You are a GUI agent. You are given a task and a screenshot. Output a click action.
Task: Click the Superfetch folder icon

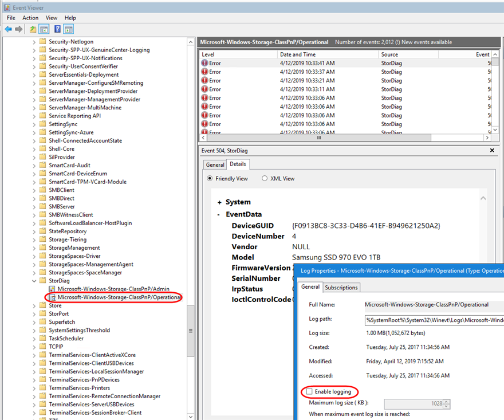tap(43, 322)
